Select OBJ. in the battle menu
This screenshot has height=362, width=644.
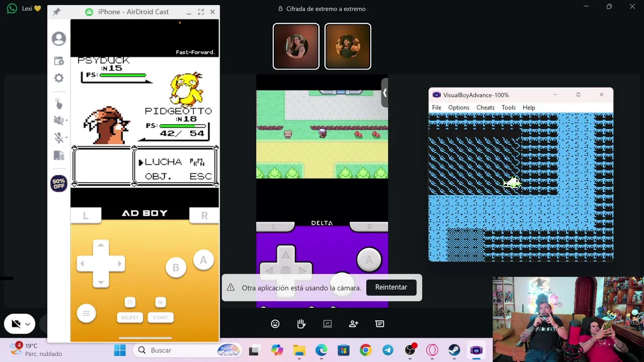(158, 176)
